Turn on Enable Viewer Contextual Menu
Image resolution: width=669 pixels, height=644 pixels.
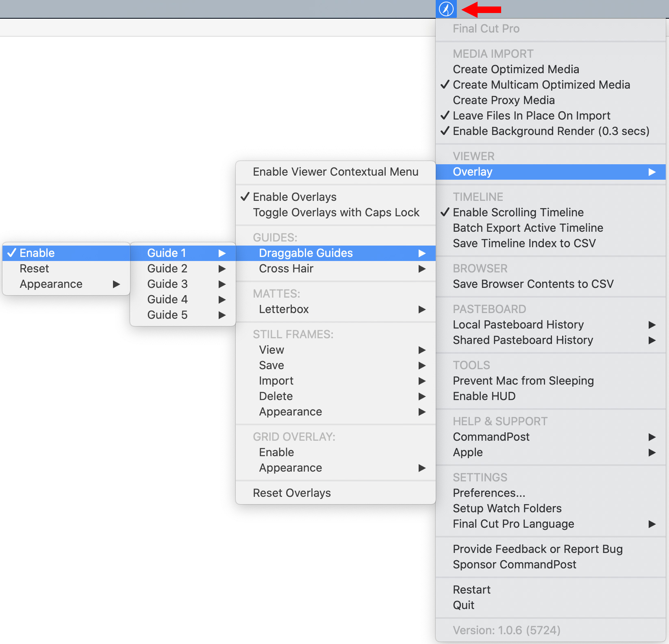[336, 172]
